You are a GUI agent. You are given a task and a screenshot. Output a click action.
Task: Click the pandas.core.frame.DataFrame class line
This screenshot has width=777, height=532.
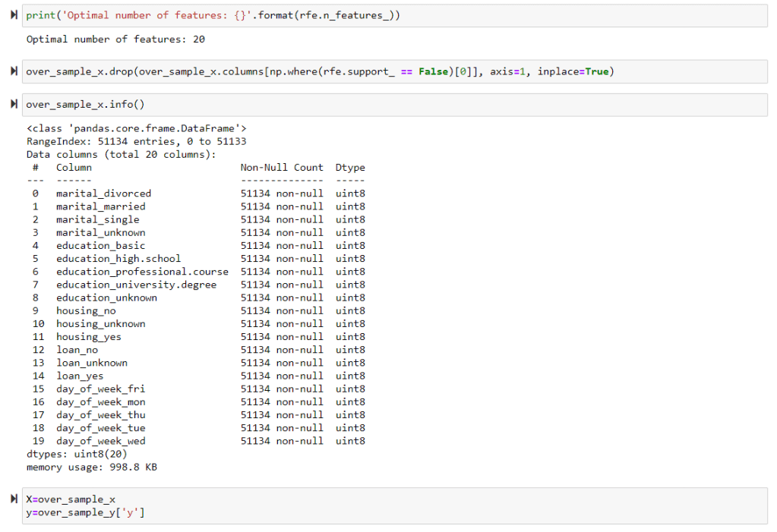click(137, 128)
